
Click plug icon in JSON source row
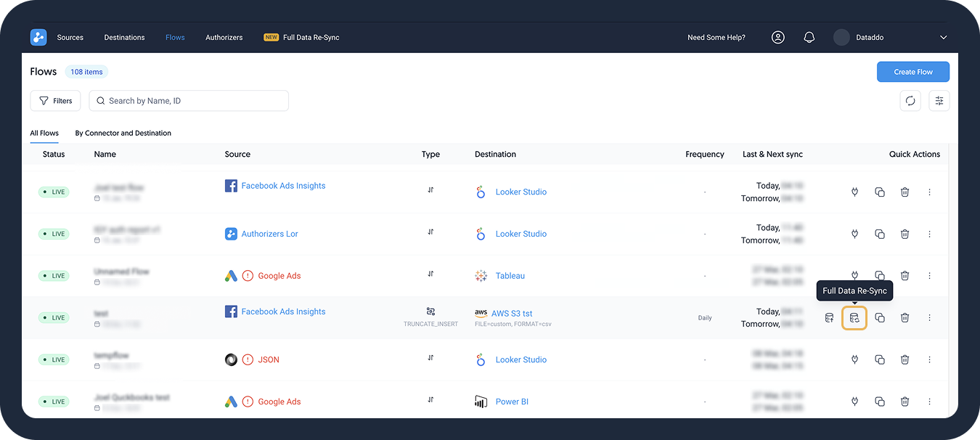854,359
